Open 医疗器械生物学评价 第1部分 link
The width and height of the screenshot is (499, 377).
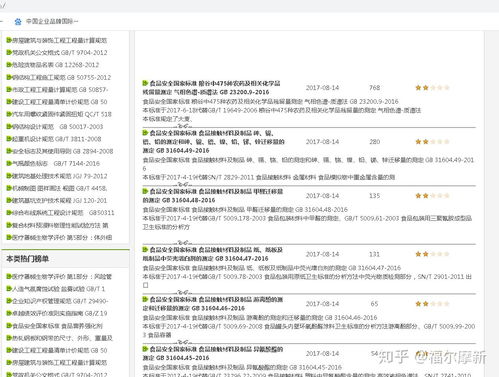62,276
